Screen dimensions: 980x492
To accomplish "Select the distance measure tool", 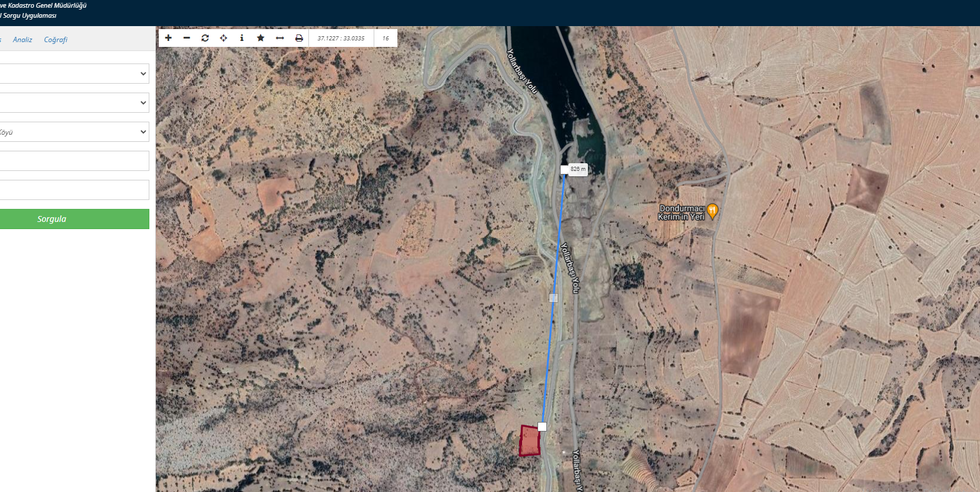I will (279, 38).
